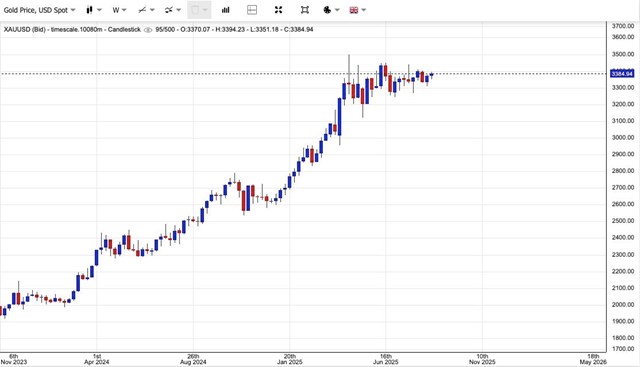Click the greyed-out delete trash dropdown
This screenshot has width=640, height=367.
coord(199,10)
